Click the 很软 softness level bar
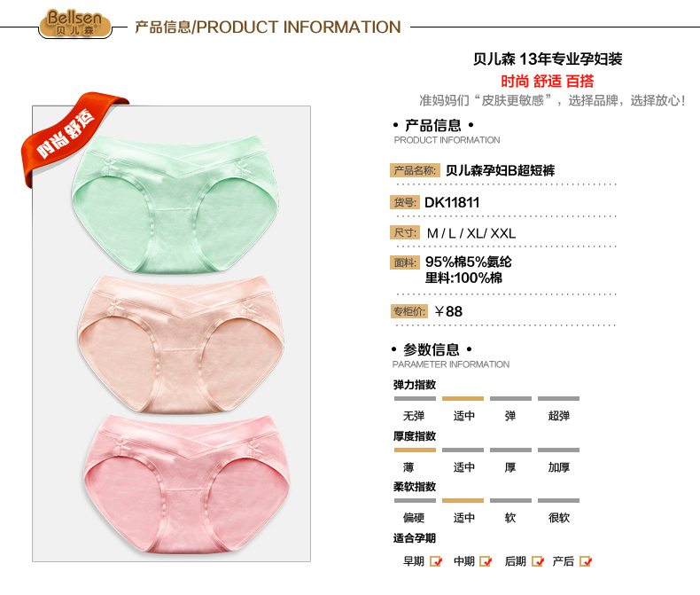 pos(558,500)
